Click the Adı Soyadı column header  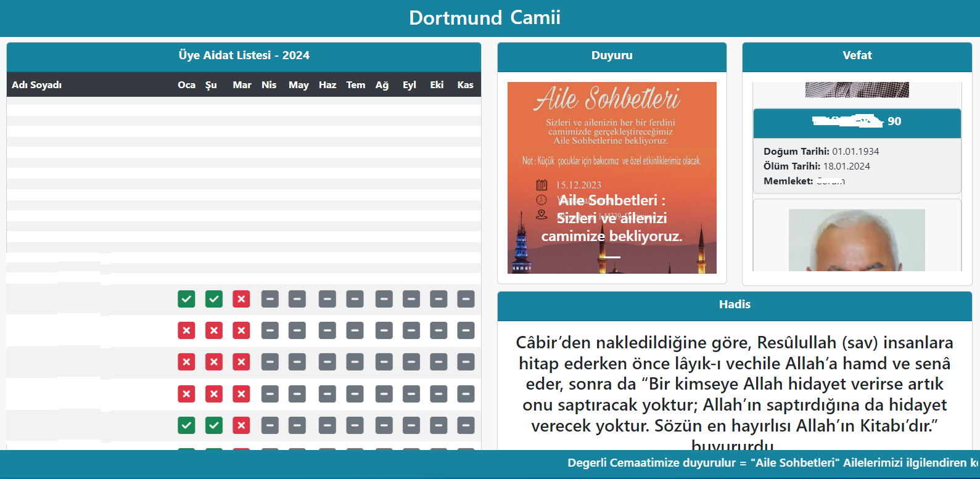(x=37, y=85)
